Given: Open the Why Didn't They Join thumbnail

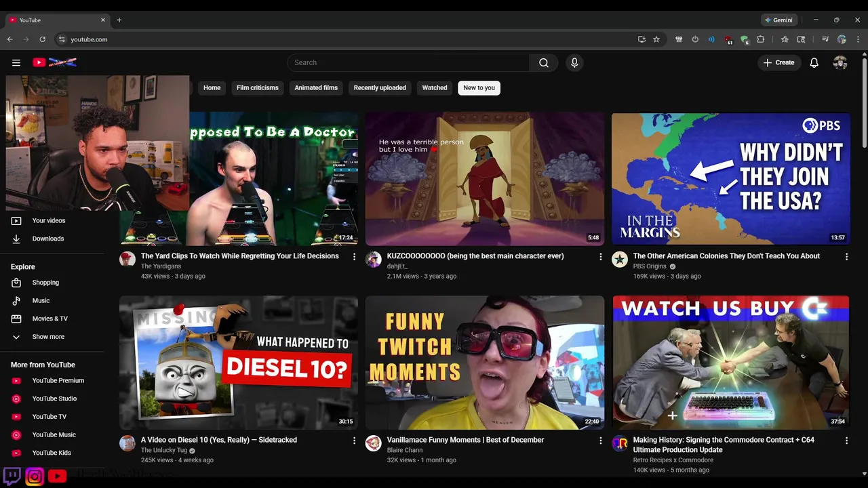Looking at the screenshot, I should (731, 179).
